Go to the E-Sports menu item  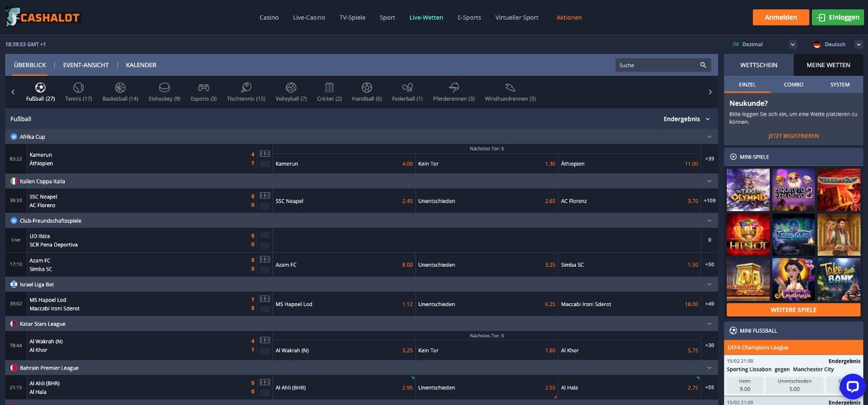[469, 17]
